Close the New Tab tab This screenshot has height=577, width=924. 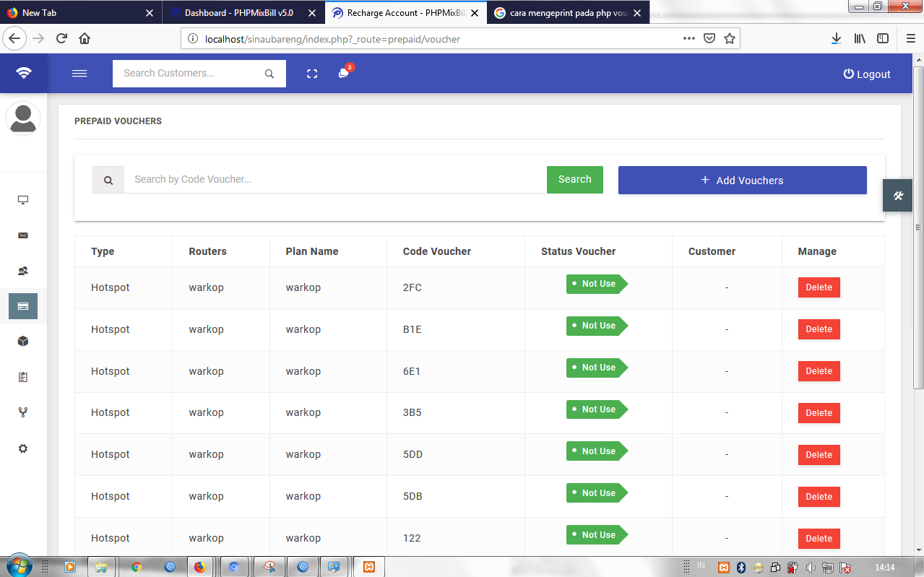pyautogui.click(x=149, y=13)
